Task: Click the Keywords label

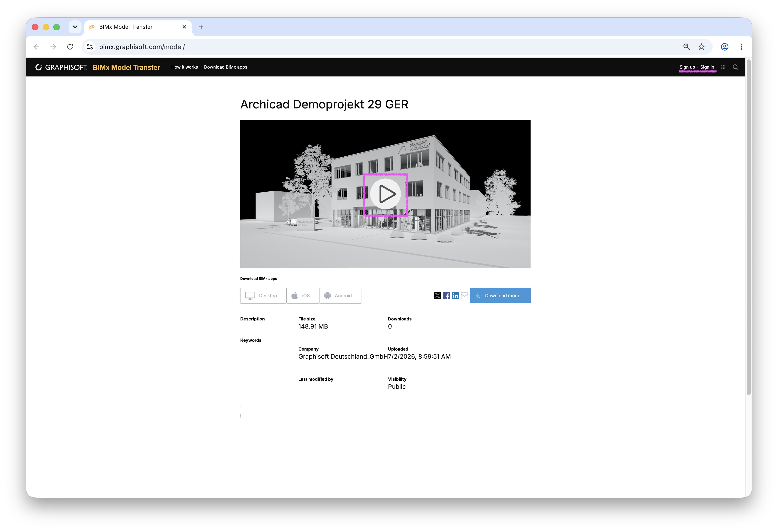Action: click(x=251, y=340)
